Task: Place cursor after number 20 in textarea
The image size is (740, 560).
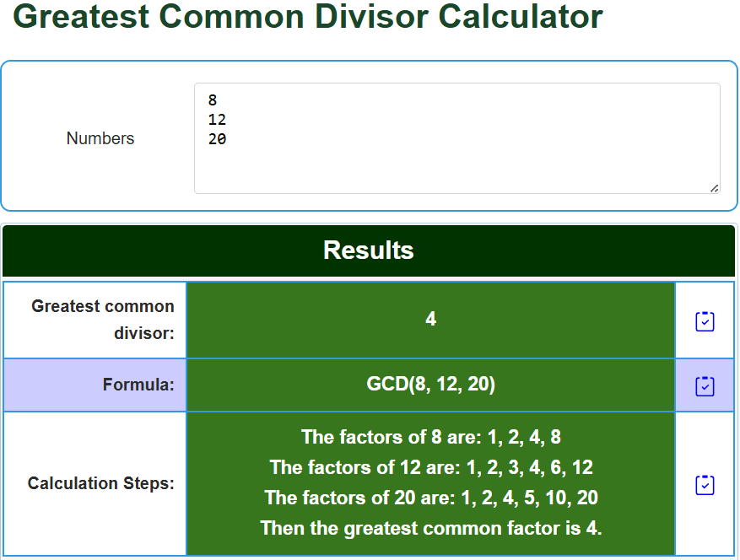Action: tap(226, 139)
